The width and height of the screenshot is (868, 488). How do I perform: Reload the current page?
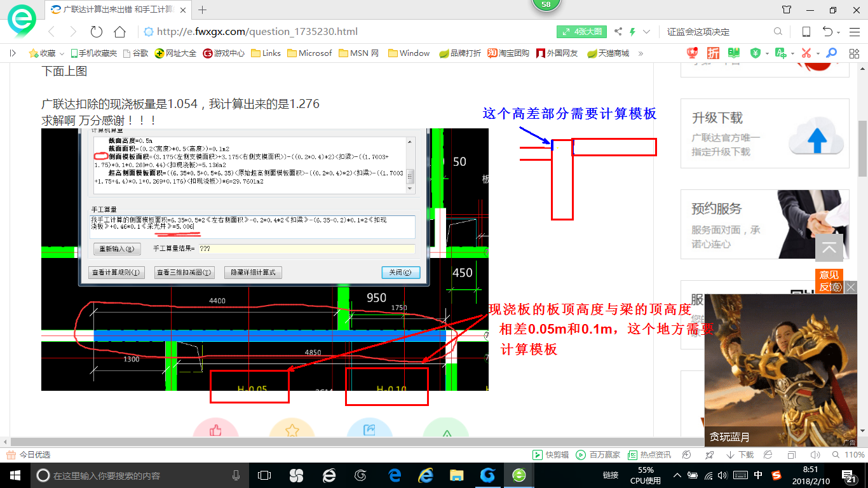coord(97,32)
